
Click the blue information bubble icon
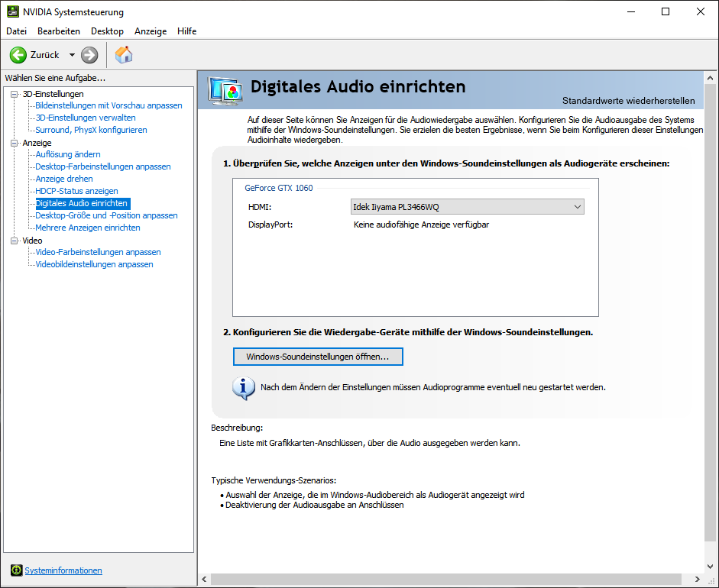pyautogui.click(x=244, y=389)
